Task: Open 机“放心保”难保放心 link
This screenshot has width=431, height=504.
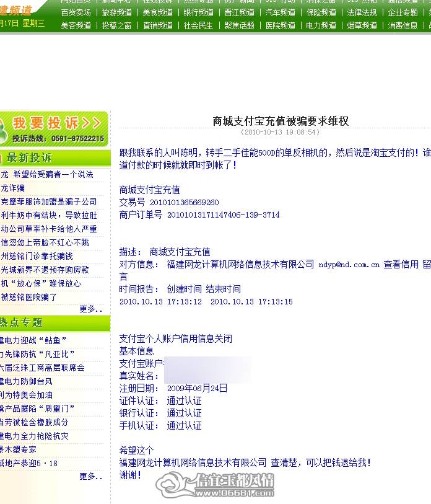Action: [41, 283]
